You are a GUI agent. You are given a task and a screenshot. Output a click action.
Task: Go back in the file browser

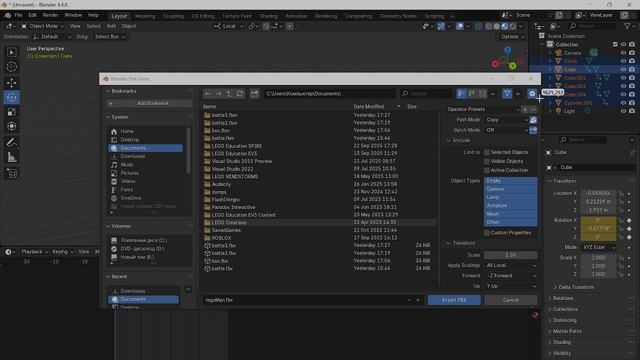point(208,94)
